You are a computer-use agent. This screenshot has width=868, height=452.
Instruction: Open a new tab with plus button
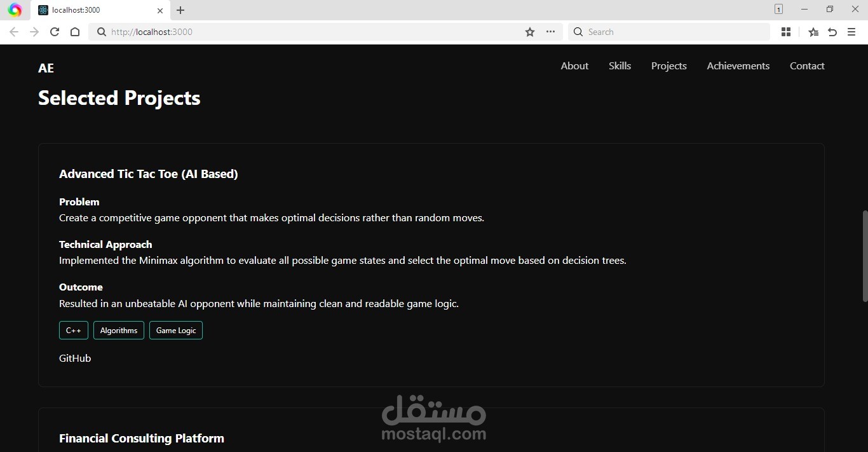180,10
